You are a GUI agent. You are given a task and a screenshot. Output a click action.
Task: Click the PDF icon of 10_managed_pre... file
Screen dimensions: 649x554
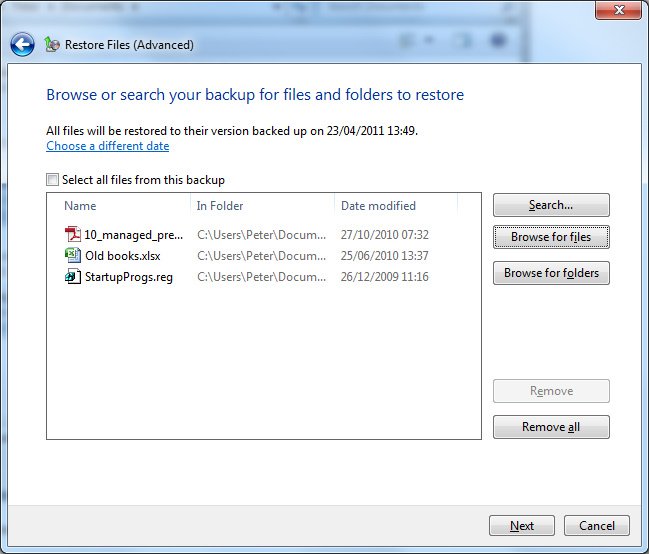(x=73, y=234)
